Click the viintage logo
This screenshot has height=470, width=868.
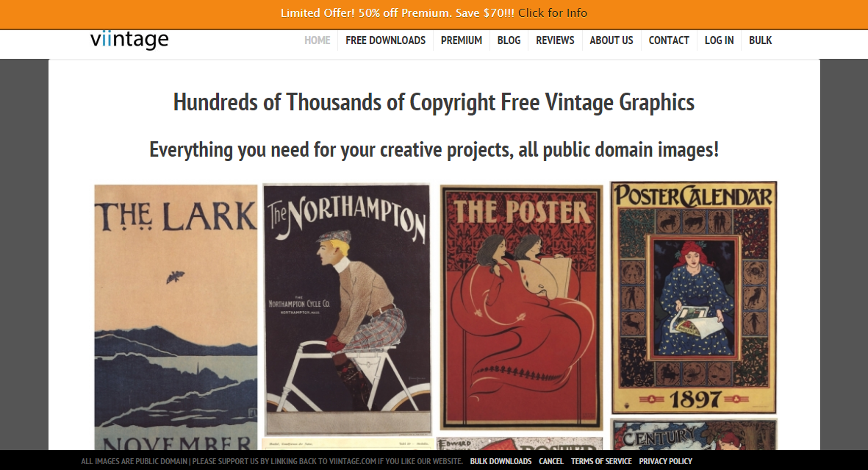pyautogui.click(x=129, y=40)
